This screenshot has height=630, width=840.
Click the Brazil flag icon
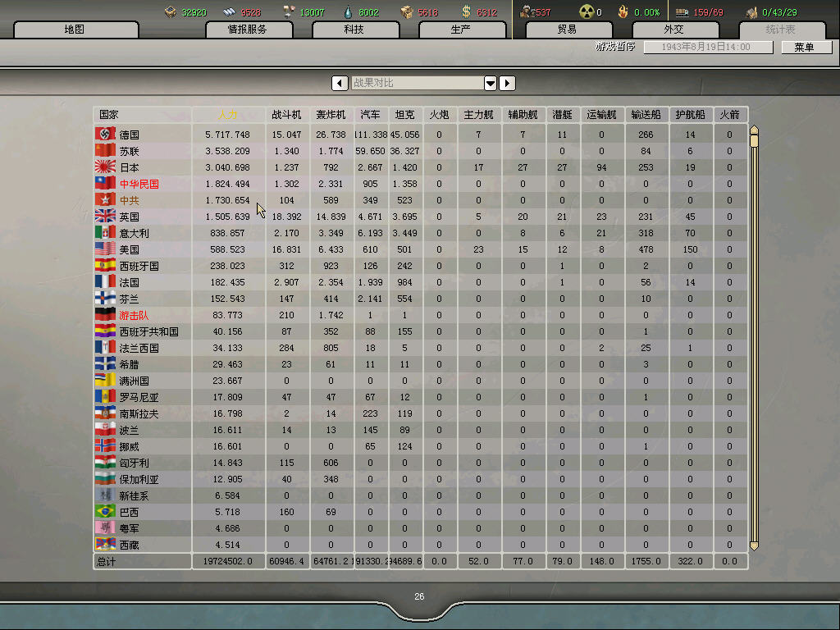click(x=105, y=512)
